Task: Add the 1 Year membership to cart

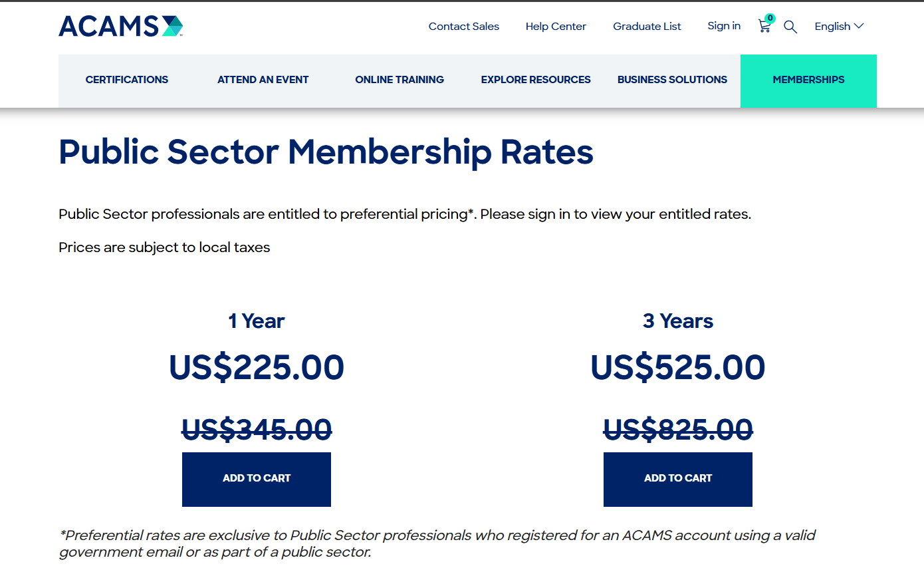Action: point(256,479)
